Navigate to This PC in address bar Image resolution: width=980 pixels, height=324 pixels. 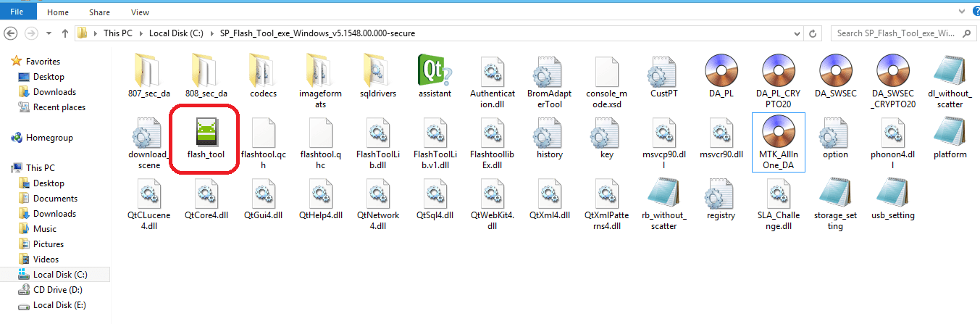coord(119,33)
